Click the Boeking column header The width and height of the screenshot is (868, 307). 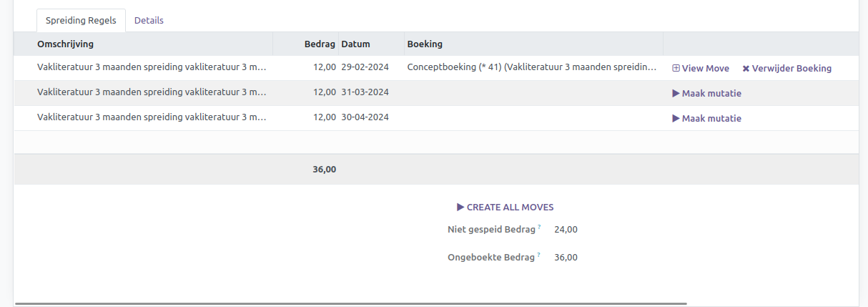(425, 44)
